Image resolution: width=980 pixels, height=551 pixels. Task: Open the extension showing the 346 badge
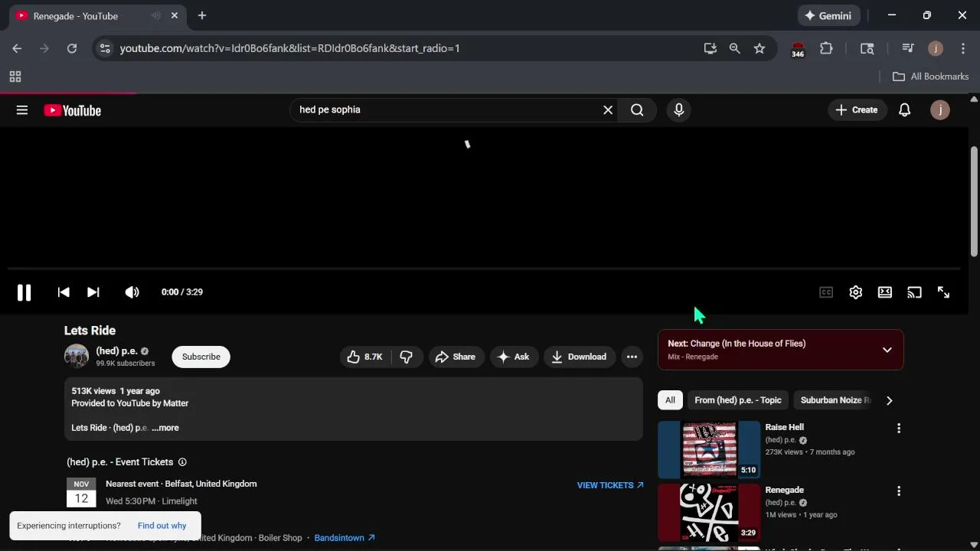(798, 49)
